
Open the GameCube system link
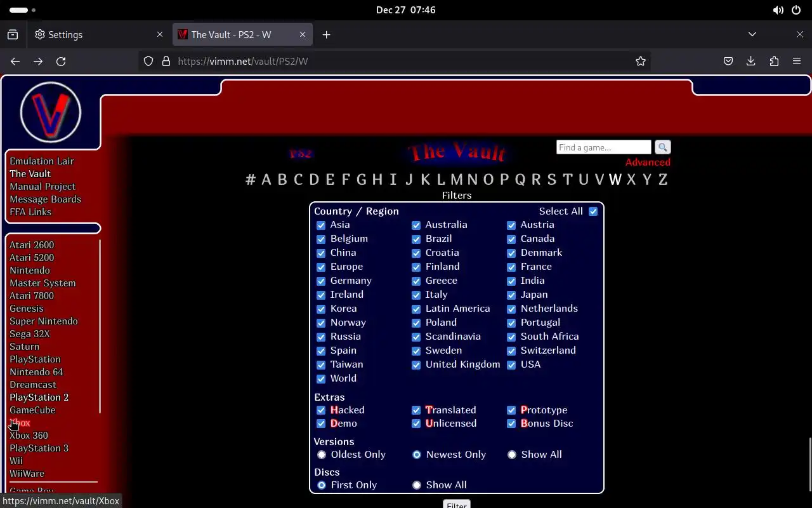point(32,410)
